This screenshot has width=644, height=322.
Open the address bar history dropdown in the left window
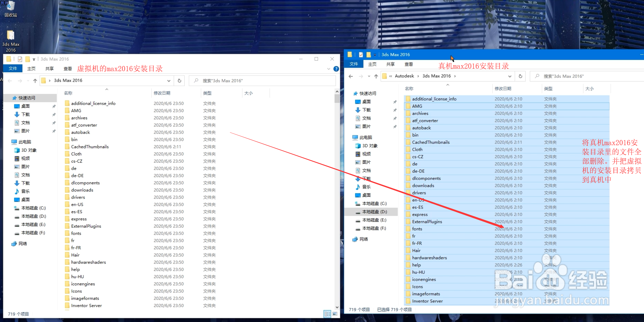(169, 81)
